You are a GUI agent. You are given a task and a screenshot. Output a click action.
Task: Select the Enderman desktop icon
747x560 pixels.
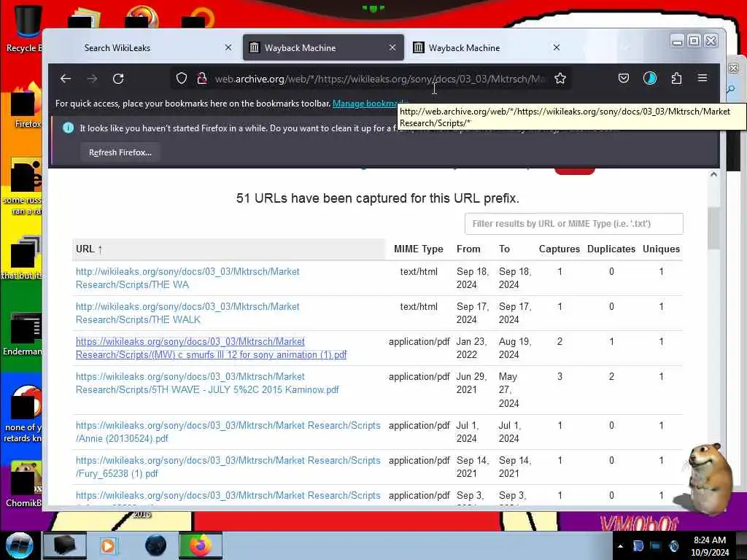tap(22, 334)
